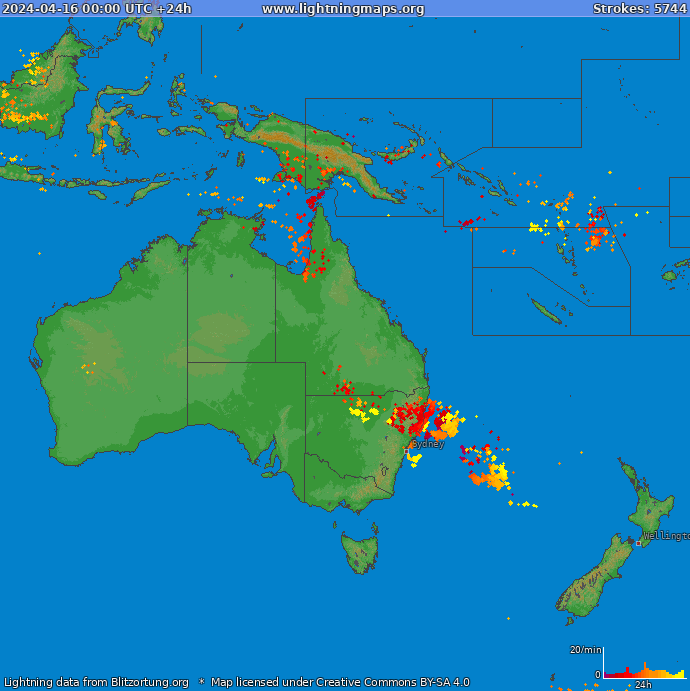Image resolution: width=690 pixels, height=691 pixels.
Task: Click the Wellington city marker
Action: pyautogui.click(x=638, y=543)
